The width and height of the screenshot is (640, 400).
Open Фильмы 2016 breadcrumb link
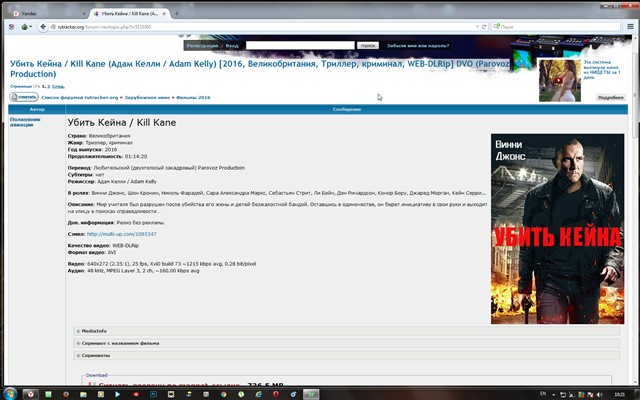(x=193, y=98)
